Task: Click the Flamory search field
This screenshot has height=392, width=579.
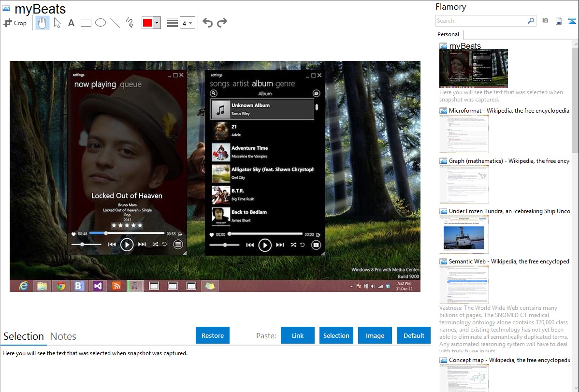Action: 481,21
